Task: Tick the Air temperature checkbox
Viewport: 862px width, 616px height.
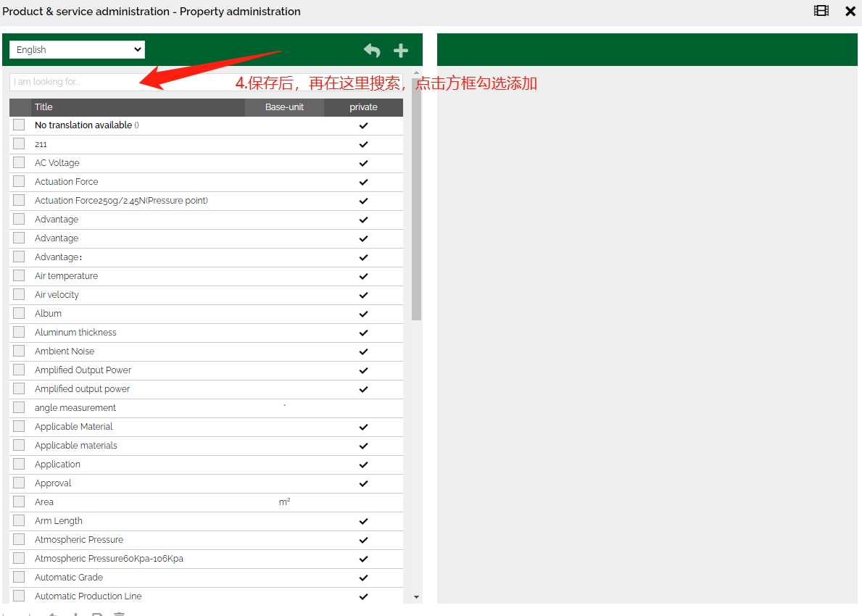Action: coord(19,275)
